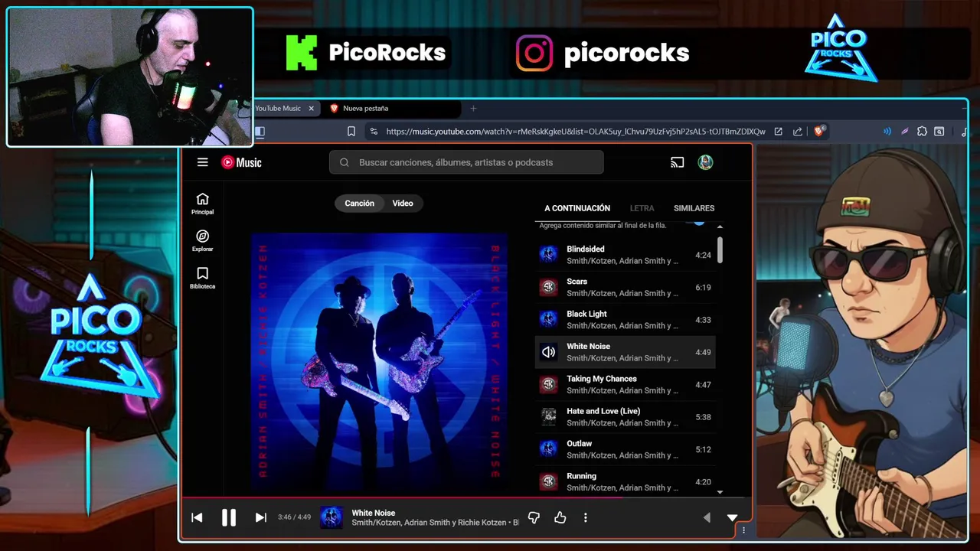
Task: Click the music.youtube.com URL address bar
Action: pos(575,132)
